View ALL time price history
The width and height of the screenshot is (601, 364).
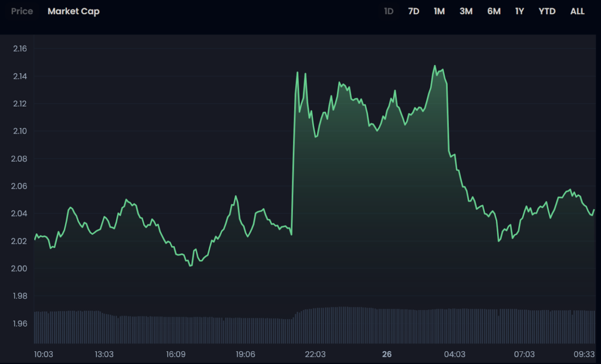click(x=578, y=11)
